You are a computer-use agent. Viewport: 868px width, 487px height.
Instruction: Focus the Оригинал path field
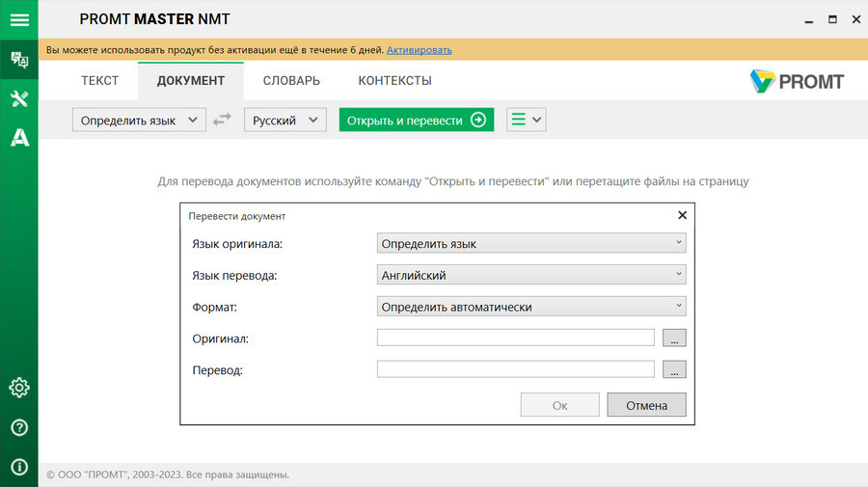[516, 338]
